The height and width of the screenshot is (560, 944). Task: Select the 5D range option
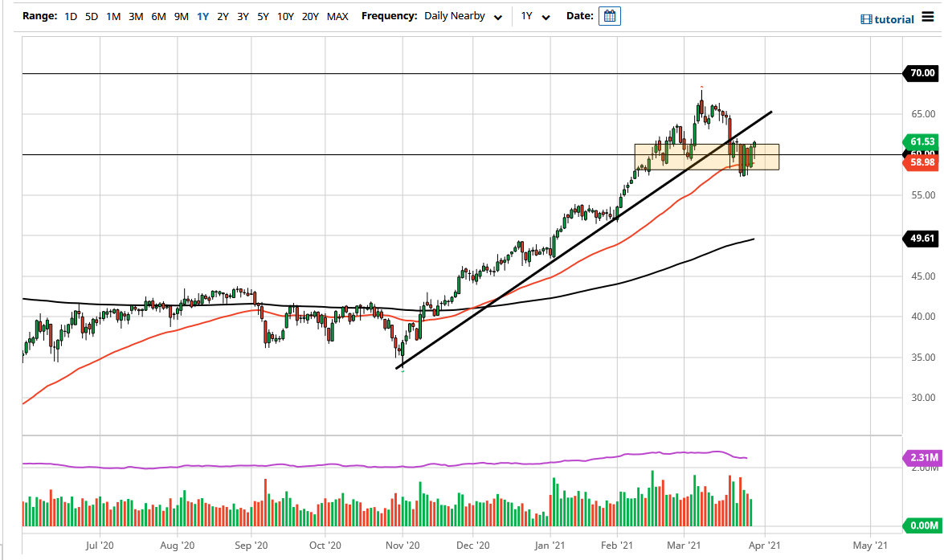pos(90,15)
